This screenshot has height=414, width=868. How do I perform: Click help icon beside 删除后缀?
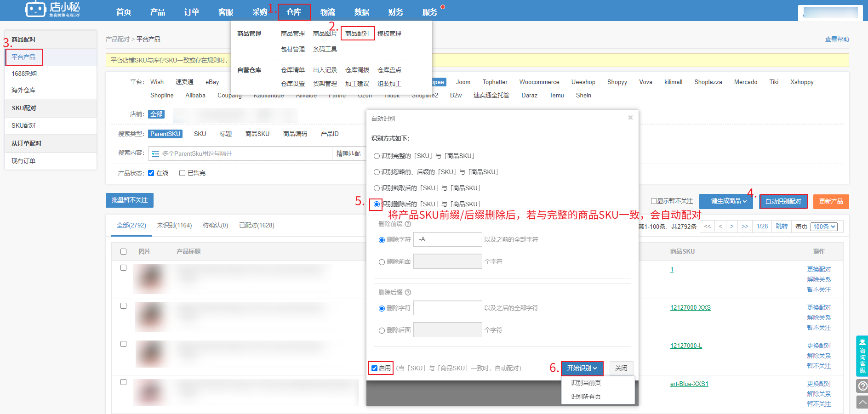point(408,293)
